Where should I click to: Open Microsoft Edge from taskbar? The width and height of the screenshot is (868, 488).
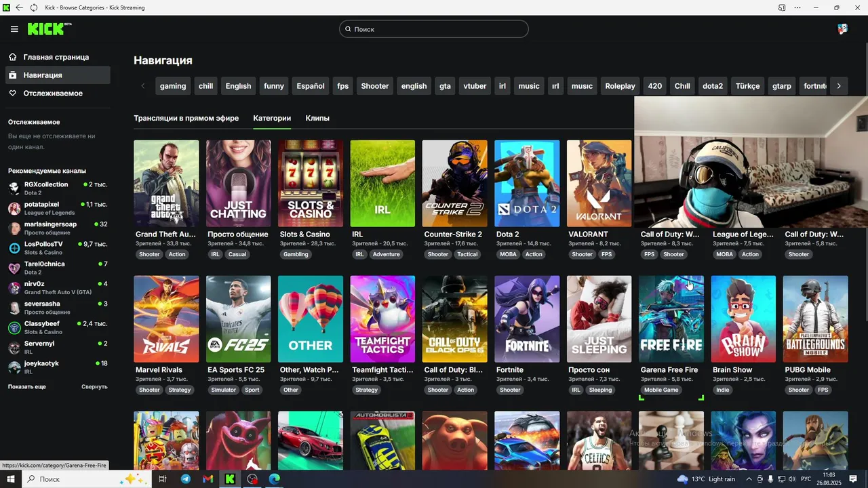pyautogui.click(x=274, y=479)
